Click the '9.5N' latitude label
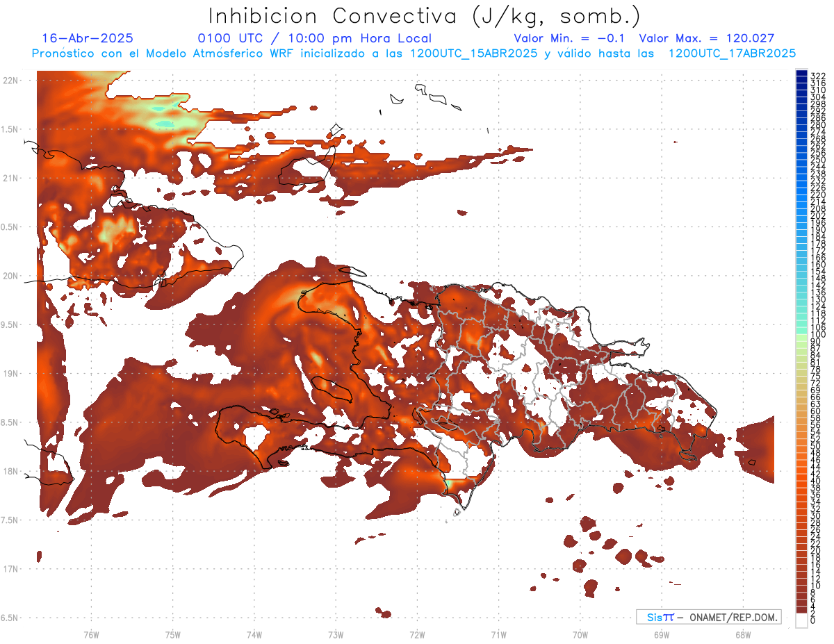 pyautogui.click(x=10, y=325)
